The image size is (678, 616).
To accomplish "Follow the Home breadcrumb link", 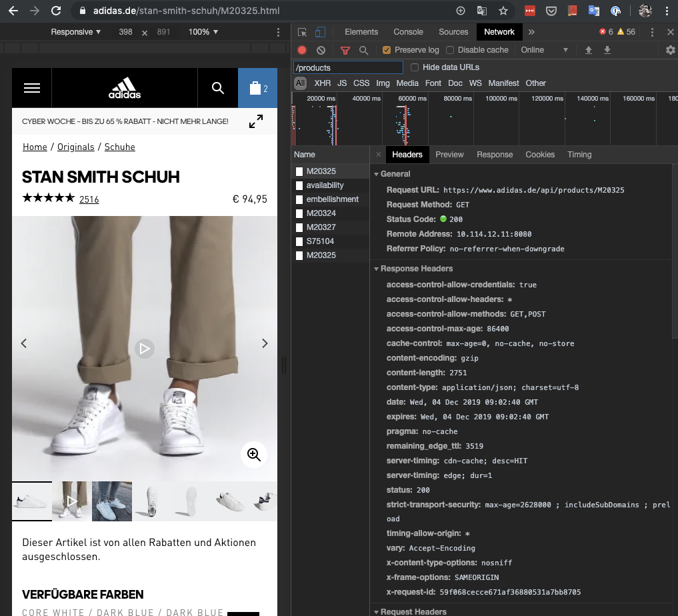I will (x=35, y=147).
